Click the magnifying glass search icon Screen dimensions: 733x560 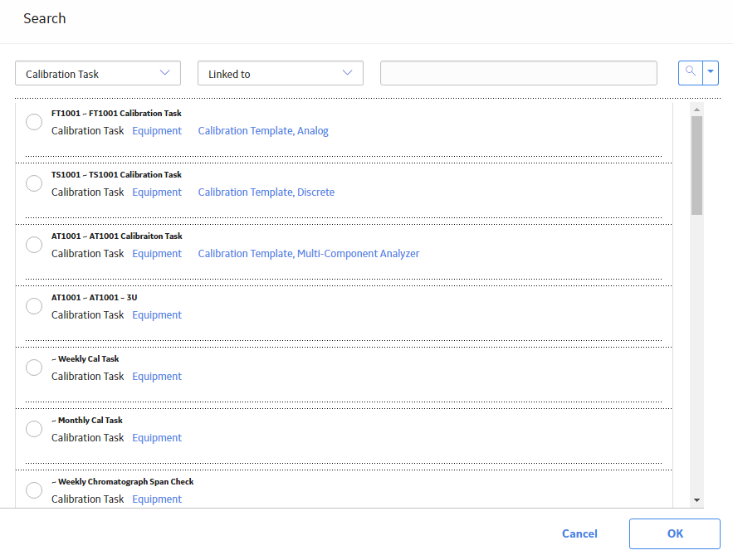pyautogui.click(x=691, y=73)
